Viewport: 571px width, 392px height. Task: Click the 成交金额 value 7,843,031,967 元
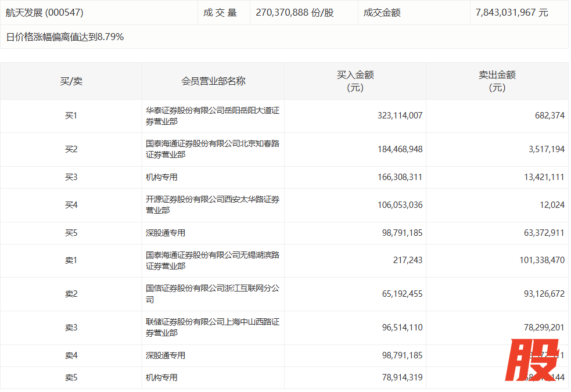pos(509,12)
